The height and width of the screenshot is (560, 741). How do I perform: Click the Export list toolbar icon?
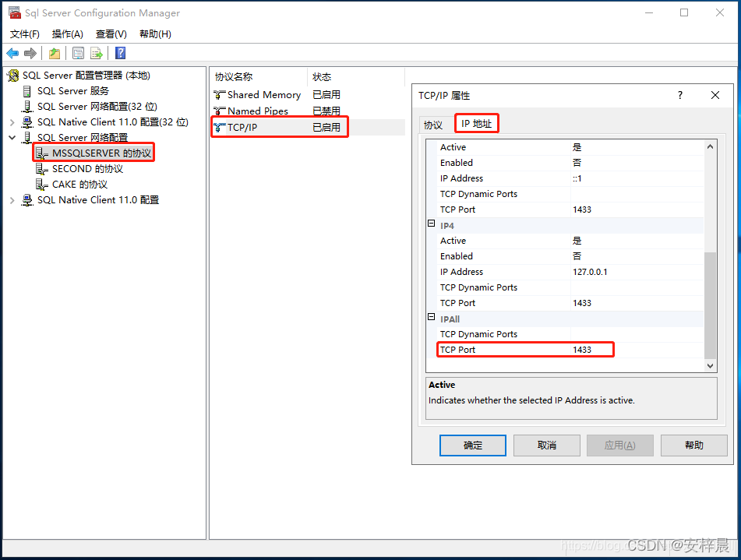pyautogui.click(x=97, y=54)
